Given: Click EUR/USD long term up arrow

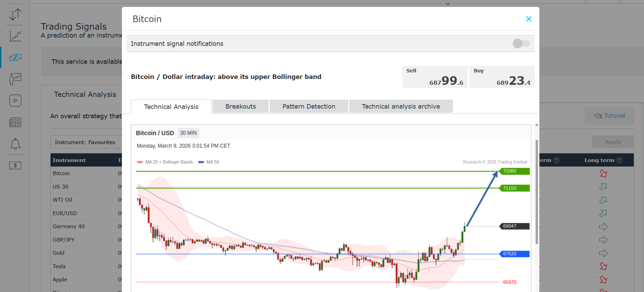Looking at the screenshot, I should [603, 213].
